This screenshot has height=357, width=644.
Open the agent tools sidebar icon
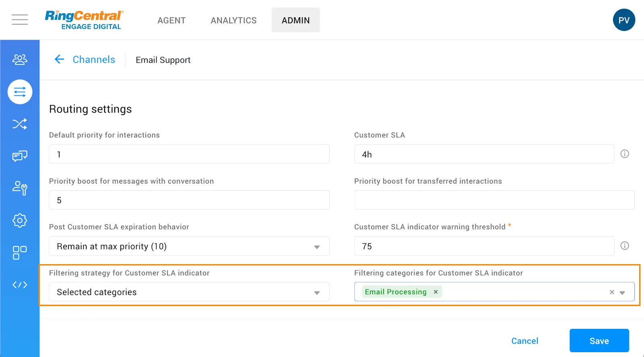click(x=20, y=188)
